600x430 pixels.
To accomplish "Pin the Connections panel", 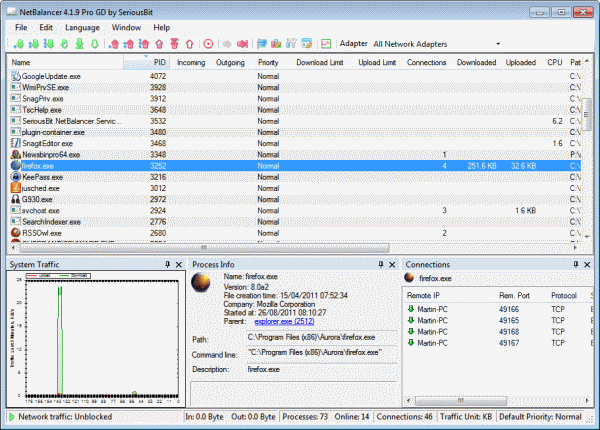I will point(576,264).
